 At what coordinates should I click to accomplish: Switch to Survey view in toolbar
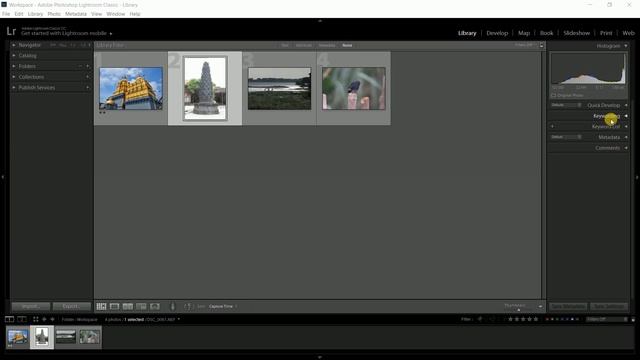pyautogui.click(x=141, y=306)
